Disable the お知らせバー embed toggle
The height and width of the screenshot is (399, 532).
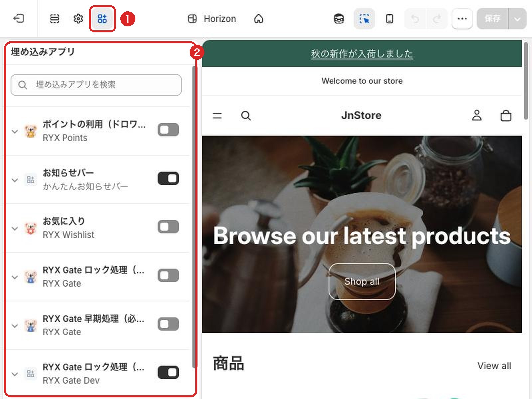point(168,178)
